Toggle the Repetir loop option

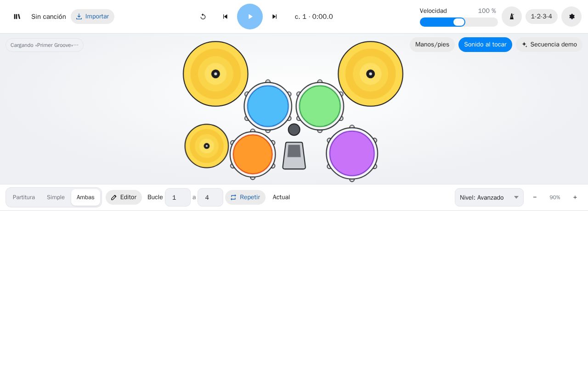pyautogui.click(x=245, y=197)
